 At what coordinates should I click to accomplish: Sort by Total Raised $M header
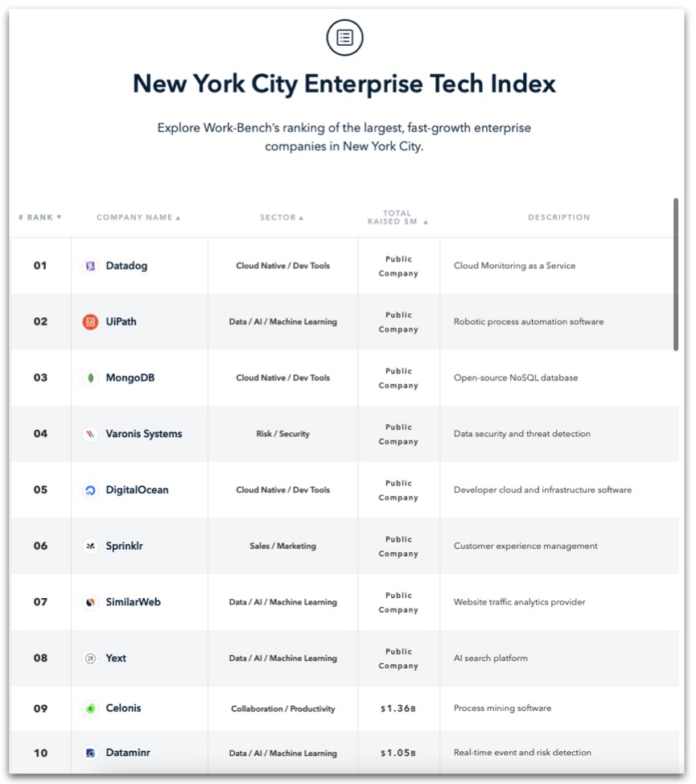(397, 217)
